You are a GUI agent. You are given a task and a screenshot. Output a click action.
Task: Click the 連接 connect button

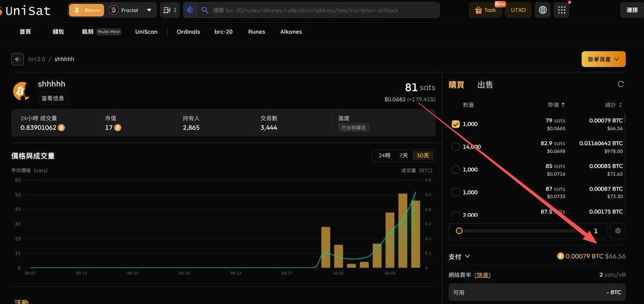pyautogui.click(x=632, y=10)
